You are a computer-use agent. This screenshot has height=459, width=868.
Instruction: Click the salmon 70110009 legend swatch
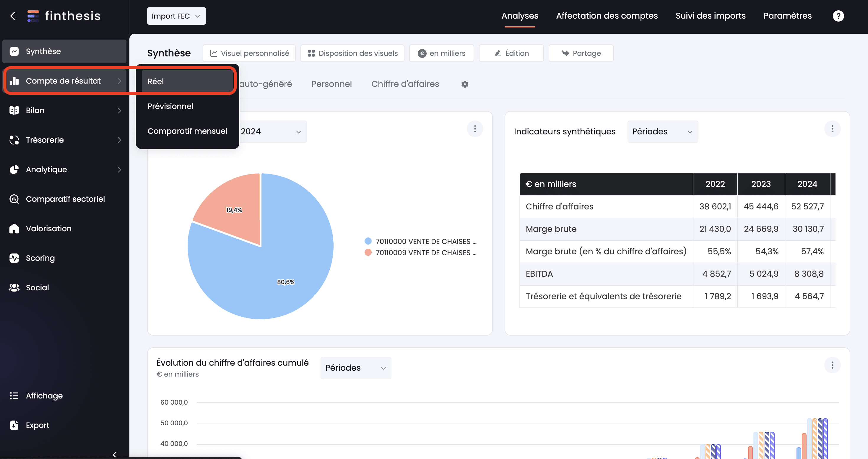pos(368,252)
